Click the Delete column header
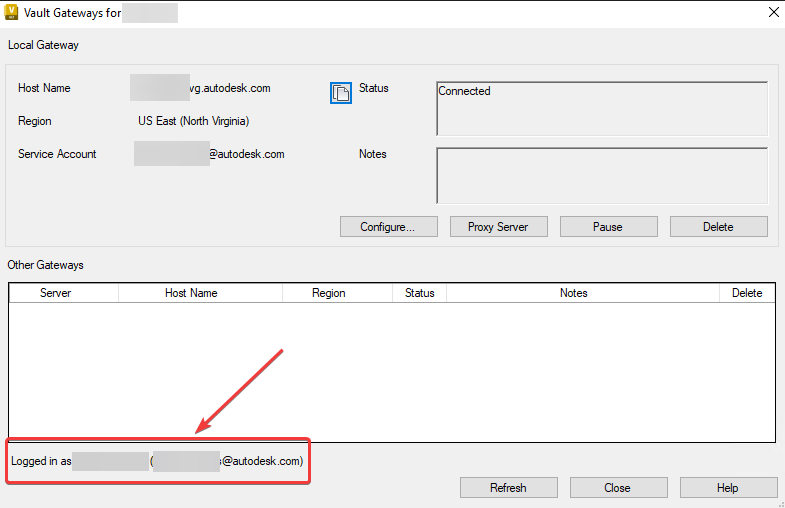The image size is (785, 508). [747, 293]
